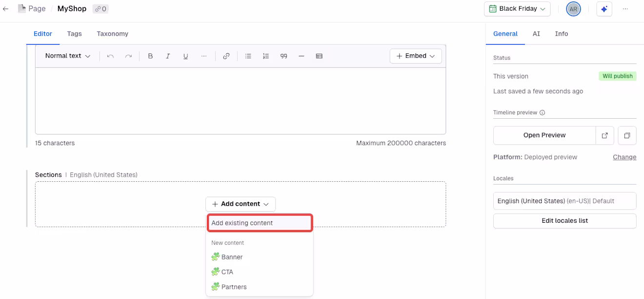This screenshot has height=299, width=644.
Task: Redo the last edit
Action: tap(128, 56)
